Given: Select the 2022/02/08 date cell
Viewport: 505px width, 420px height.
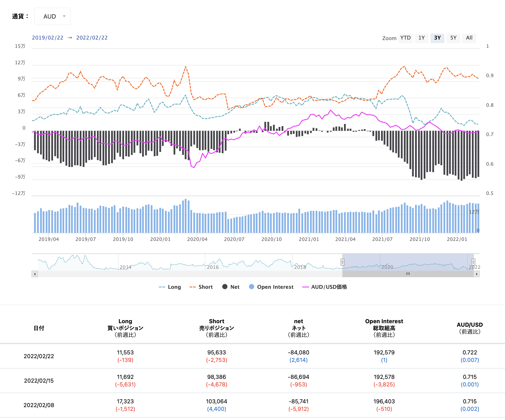Looking at the screenshot, I should point(39,405).
